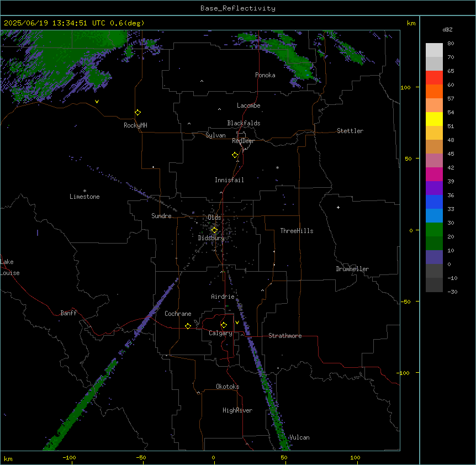Click the dBZ legend heading
The height and width of the screenshot is (465, 476).
(x=447, y=29)
